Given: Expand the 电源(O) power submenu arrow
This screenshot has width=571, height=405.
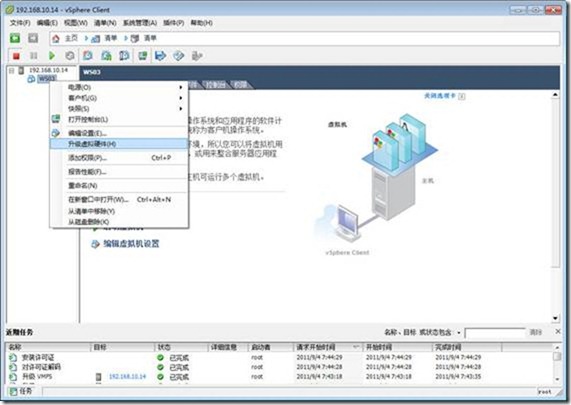Looking at the screenshot, I should pyautogui.click(x=181, y=87).
